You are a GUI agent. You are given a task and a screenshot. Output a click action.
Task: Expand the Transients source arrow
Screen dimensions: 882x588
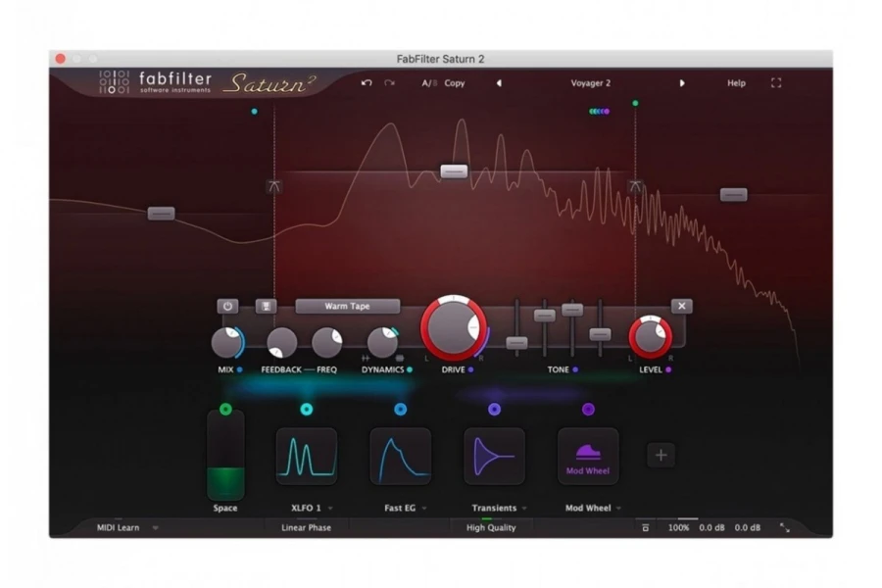click(x=524, y=508)
